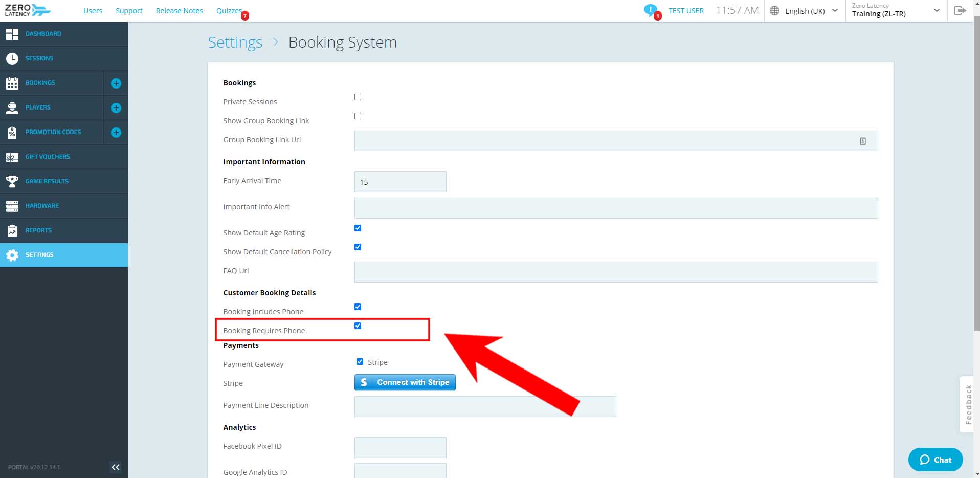
Task: Tick Show Group Booking Link checkbox
Action: tap(358, 116)
